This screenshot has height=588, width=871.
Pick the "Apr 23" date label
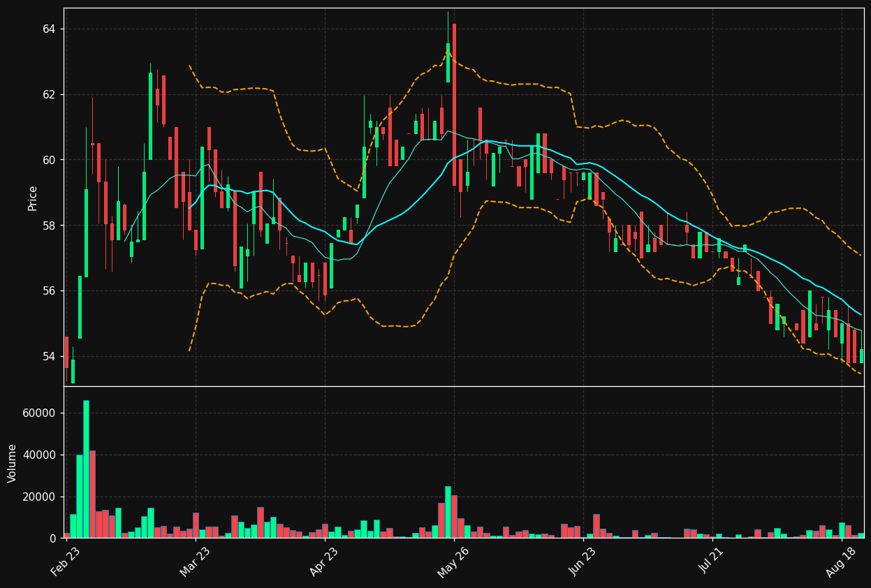coord(323,562)
